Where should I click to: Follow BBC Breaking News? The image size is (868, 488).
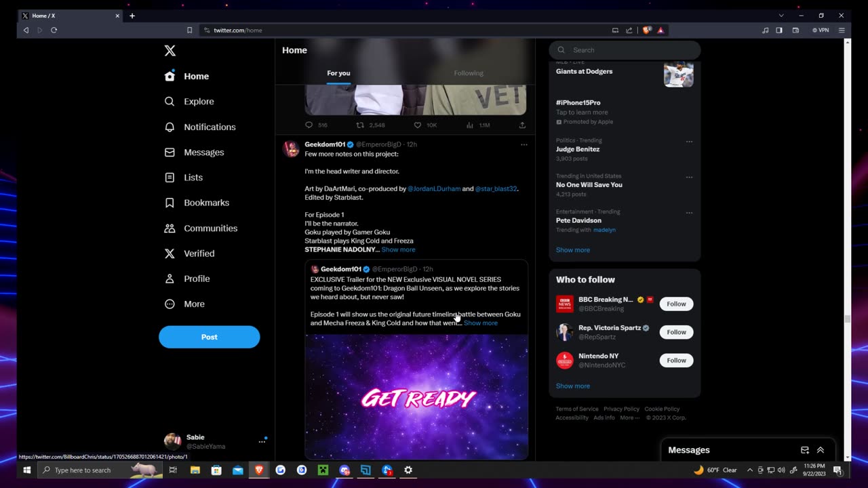coord(676,304)
